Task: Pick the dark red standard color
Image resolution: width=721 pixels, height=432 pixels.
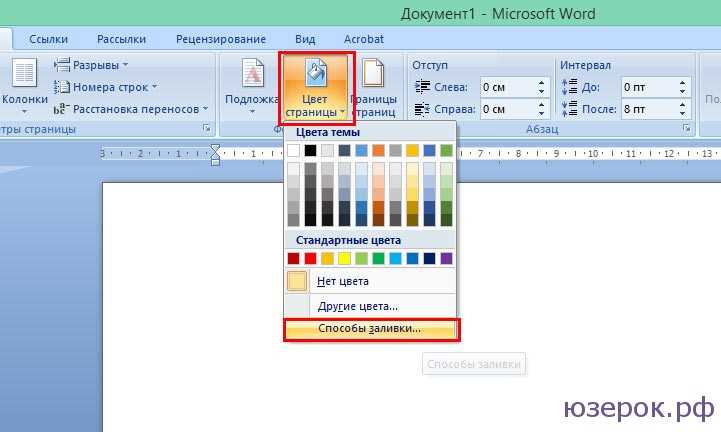Action: (293, 259)
